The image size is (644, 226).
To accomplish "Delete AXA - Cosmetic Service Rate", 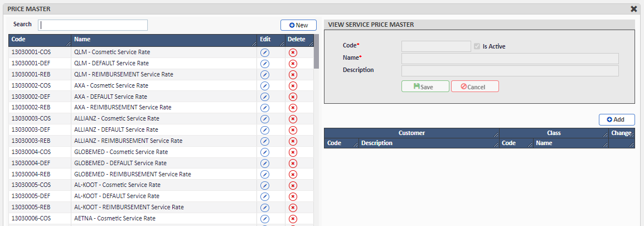I will pyautogui.click(x=293, y=86).
